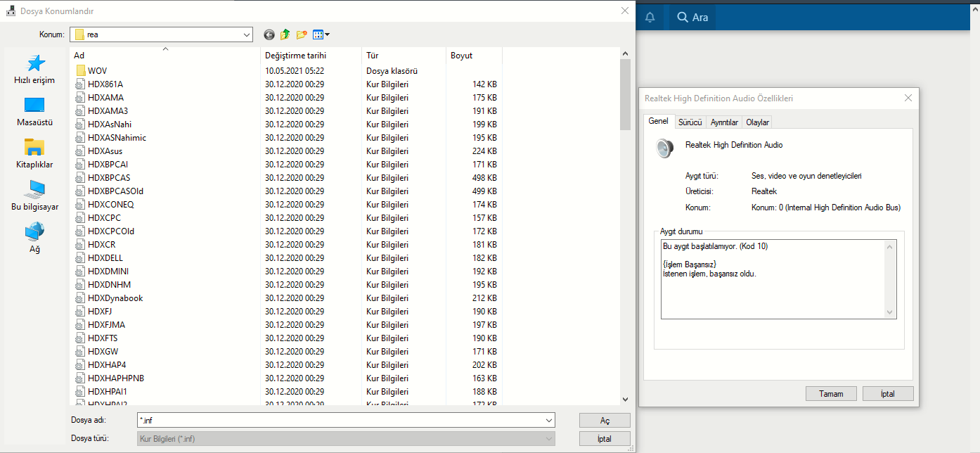
Task: Expand the Dosya adı dropdown arrow
Action: [x=549, y=421]
